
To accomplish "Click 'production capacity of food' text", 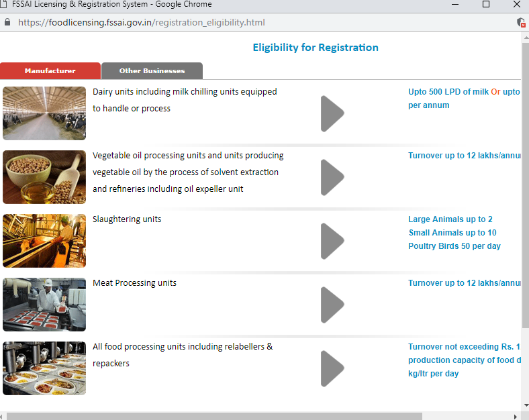I will (x=461, y=360).
